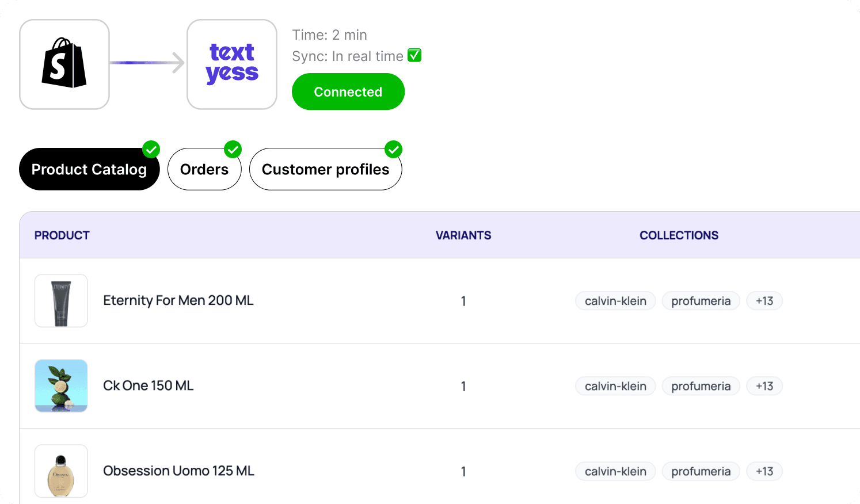
Task: Expand +13 collections for Ck One
Action: tap(764, 386)
